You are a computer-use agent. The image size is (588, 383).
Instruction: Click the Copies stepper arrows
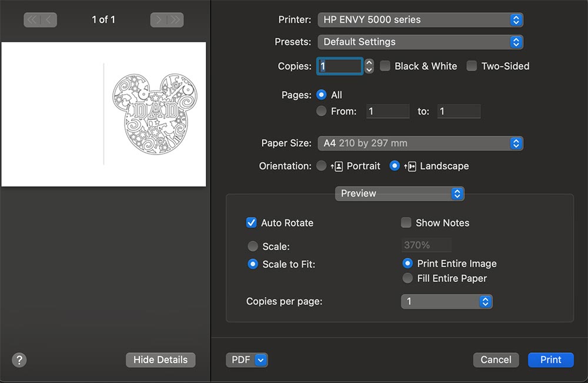coord(369,66)
